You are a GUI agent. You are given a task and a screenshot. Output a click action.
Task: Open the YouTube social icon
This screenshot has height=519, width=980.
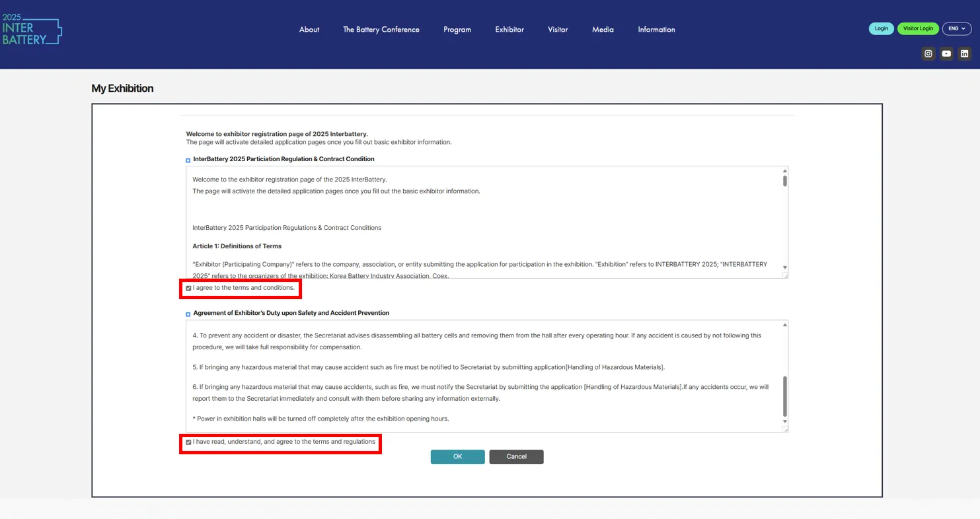coord(946,53)
